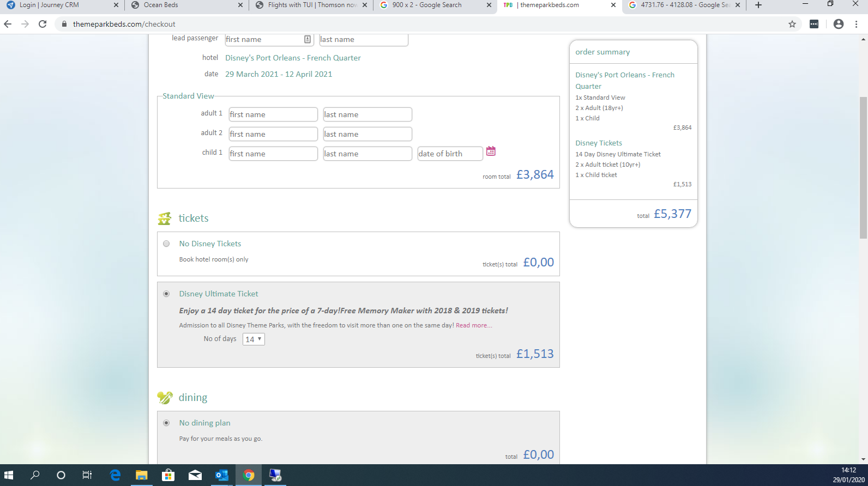Click the adult 2 first name field
Viewport: 868px width, 486px height.
(273, 134)
